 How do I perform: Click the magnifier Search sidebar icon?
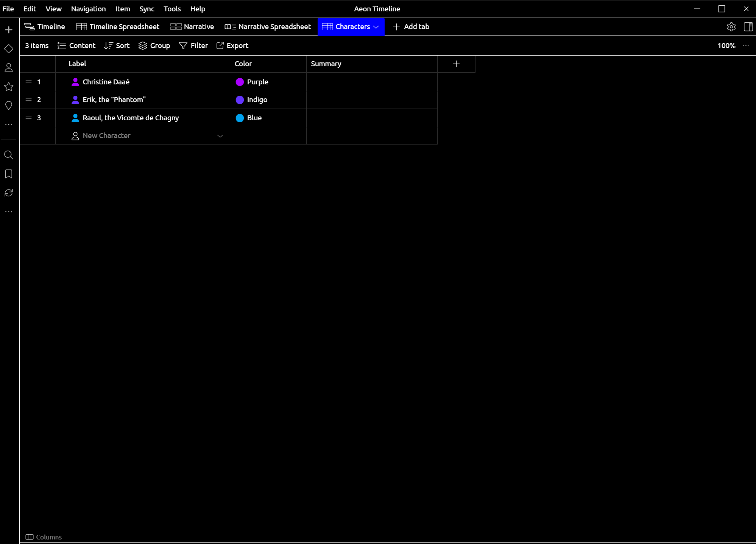click(x=9, y=155)
